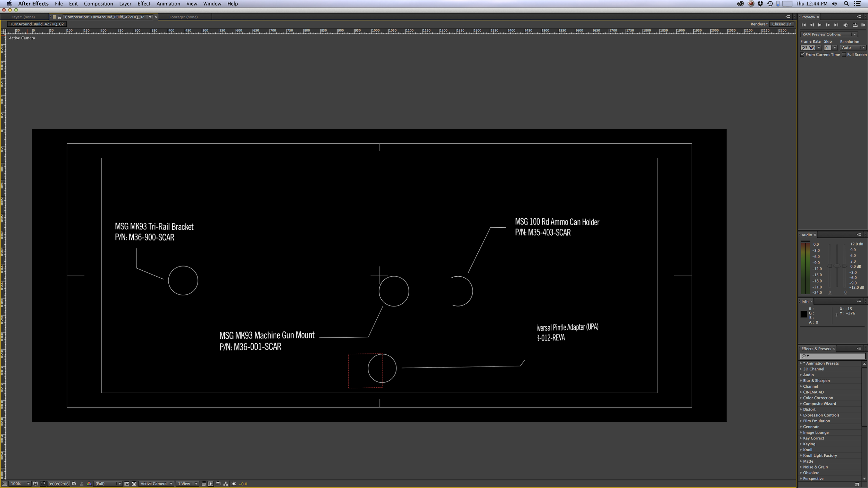
Task: Open the macOS Spotlight search icon
Action: (x=846, y=3)
